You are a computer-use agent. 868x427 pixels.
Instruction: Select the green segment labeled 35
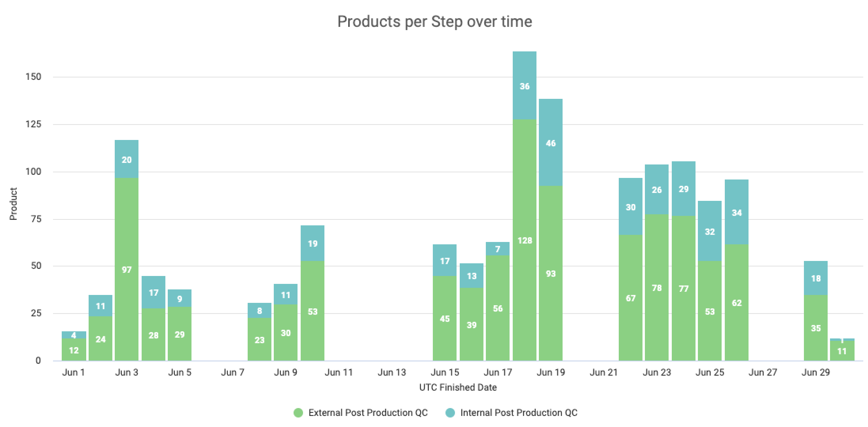click(816, 328)
